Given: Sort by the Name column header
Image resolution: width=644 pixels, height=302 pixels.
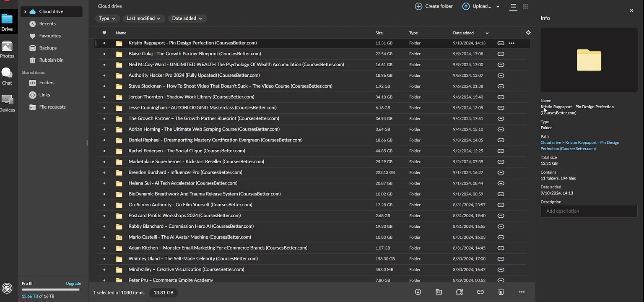Looking at the screenshot, I should click(x=121, y=33).
